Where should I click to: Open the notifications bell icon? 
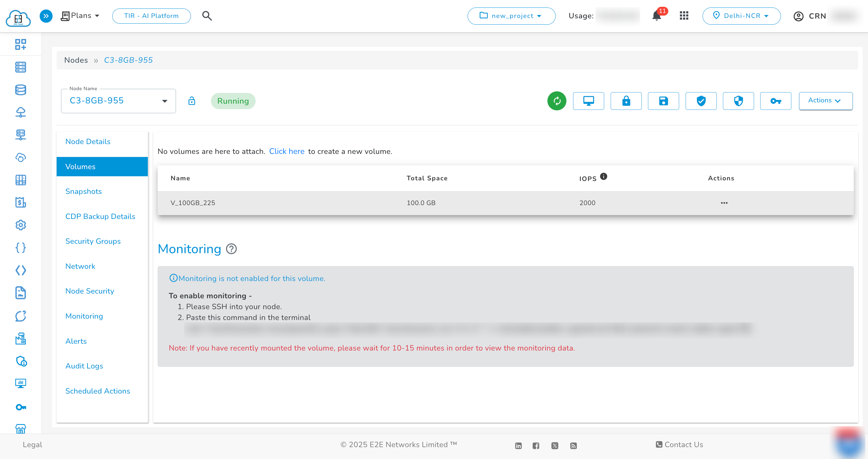657,16
